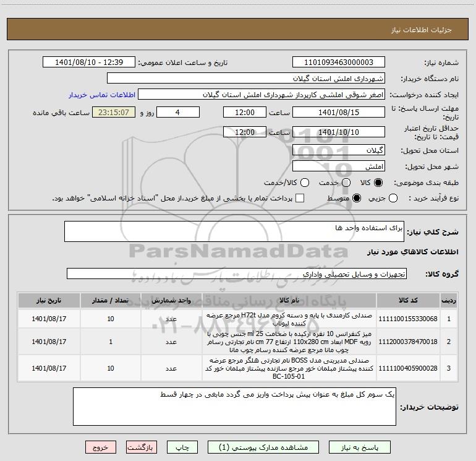
Task: Click the need date in row 1
Action: point(49,319)
